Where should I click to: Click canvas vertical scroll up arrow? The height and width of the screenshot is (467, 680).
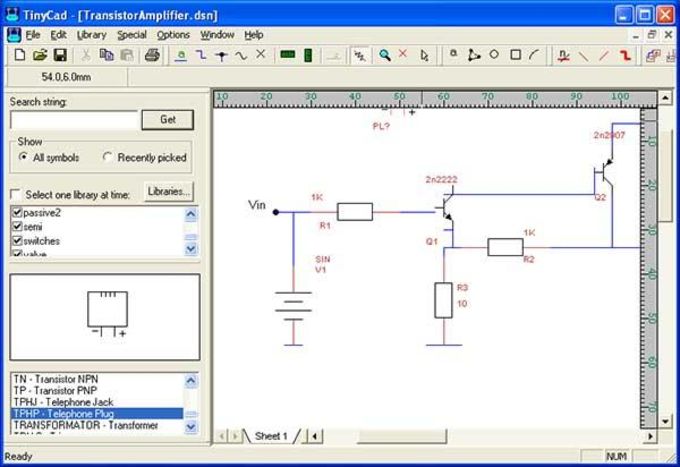pos(665,98)
